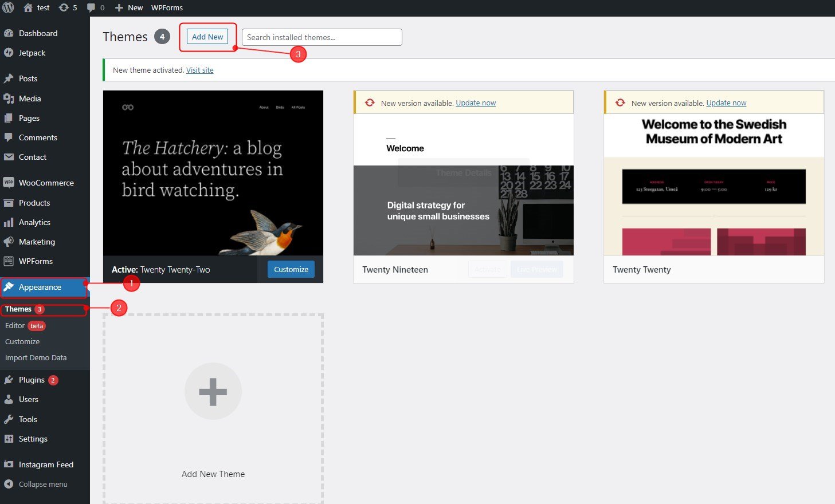Click the WooCommerce icon in sidebar
The image size is (835, 504).
tap(9, 183)
